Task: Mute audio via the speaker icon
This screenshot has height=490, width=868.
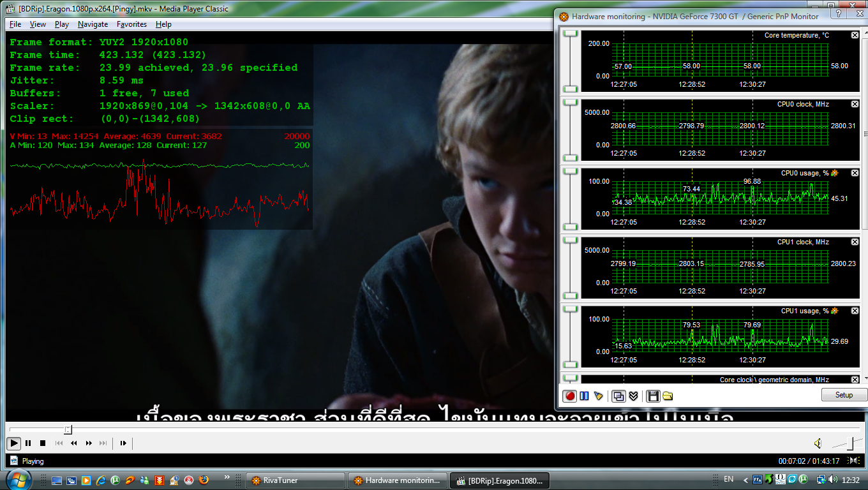Action: click(818, 443)
